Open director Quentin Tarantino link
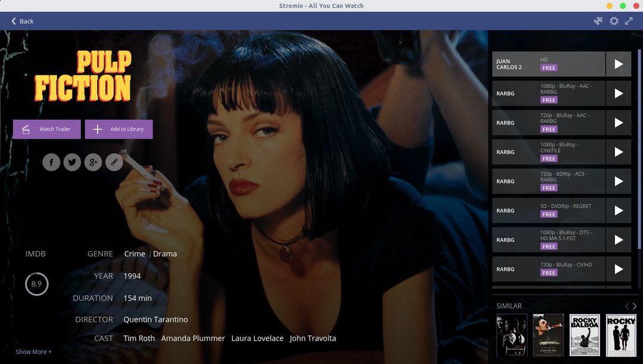Image resolution: width=643 pixels, height=364 pixels. tap(155, 319)
